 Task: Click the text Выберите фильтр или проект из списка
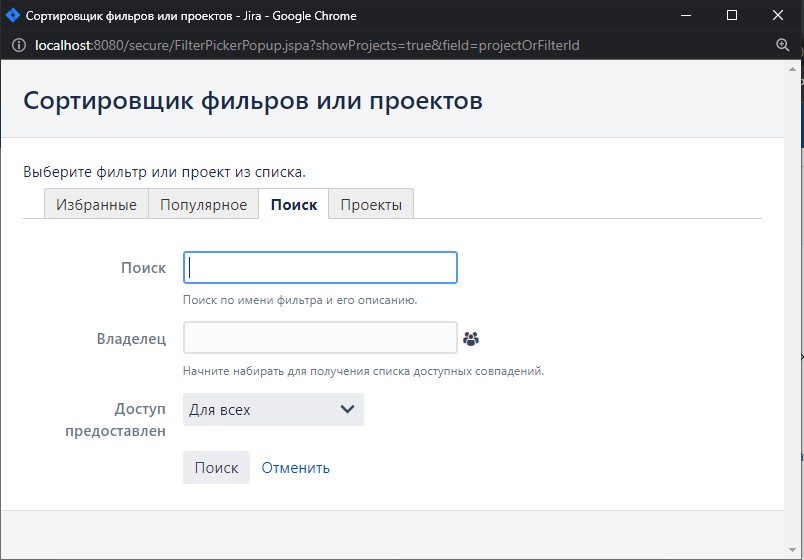click(165, 172)
